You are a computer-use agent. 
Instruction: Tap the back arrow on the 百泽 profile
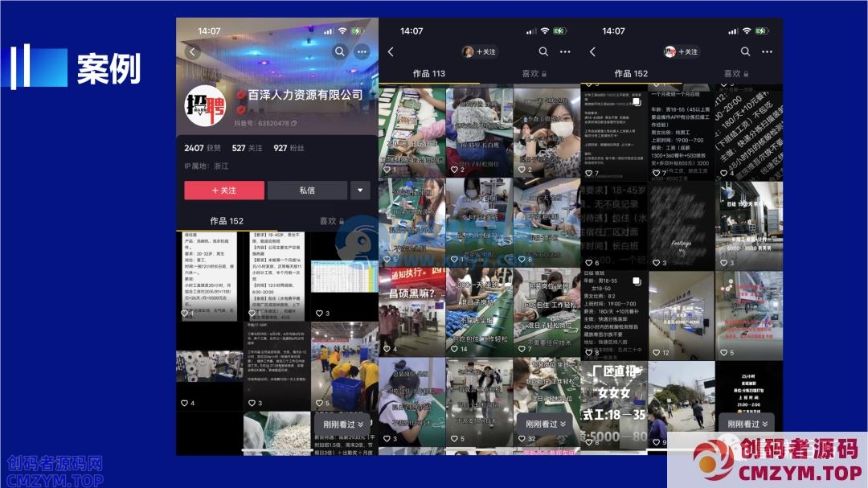tap(192, 51)
